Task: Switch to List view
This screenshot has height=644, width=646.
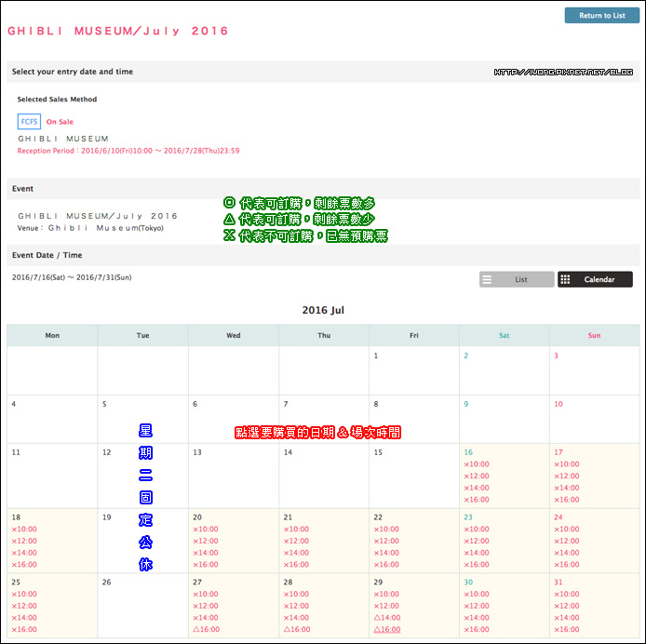Action: tap(517, 279)
